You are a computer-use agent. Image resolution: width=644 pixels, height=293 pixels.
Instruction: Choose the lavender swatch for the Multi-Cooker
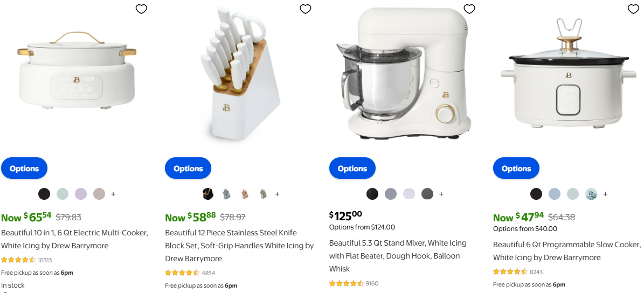tap(81, 194)
